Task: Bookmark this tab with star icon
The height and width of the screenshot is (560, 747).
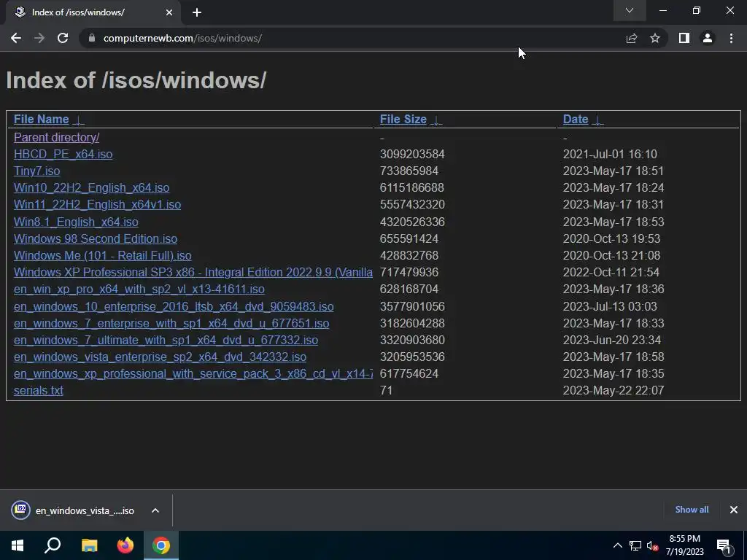Action: [x=655, y=38]
